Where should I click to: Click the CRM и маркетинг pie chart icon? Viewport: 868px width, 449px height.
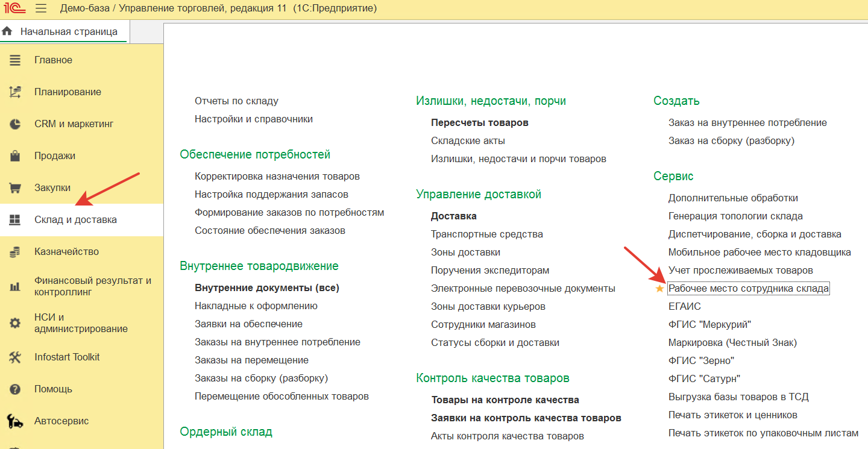pos(15,124)
